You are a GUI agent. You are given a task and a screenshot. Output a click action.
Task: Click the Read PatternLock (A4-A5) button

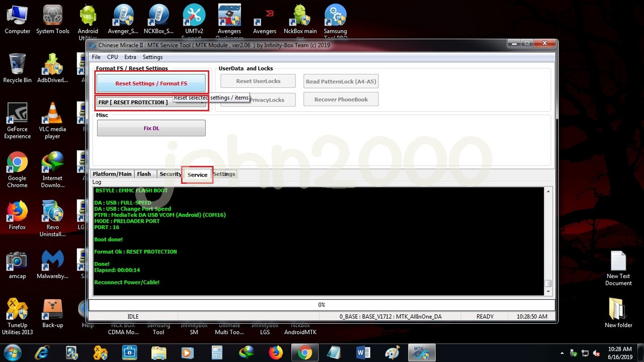pyautogui.click(x=341, y=81)
